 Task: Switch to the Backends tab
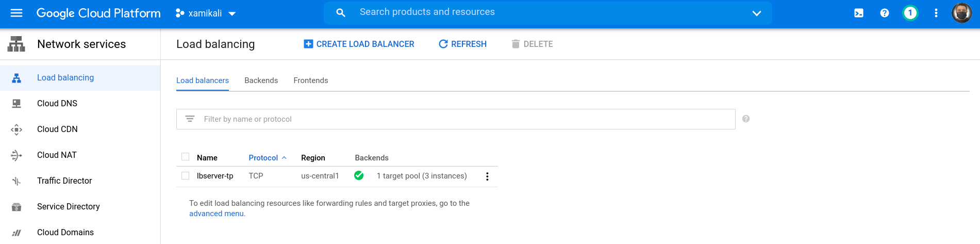tap(261, 80)
